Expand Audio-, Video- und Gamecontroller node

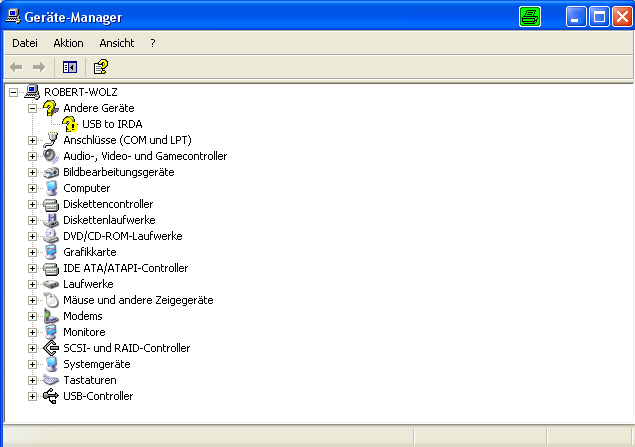32,156
